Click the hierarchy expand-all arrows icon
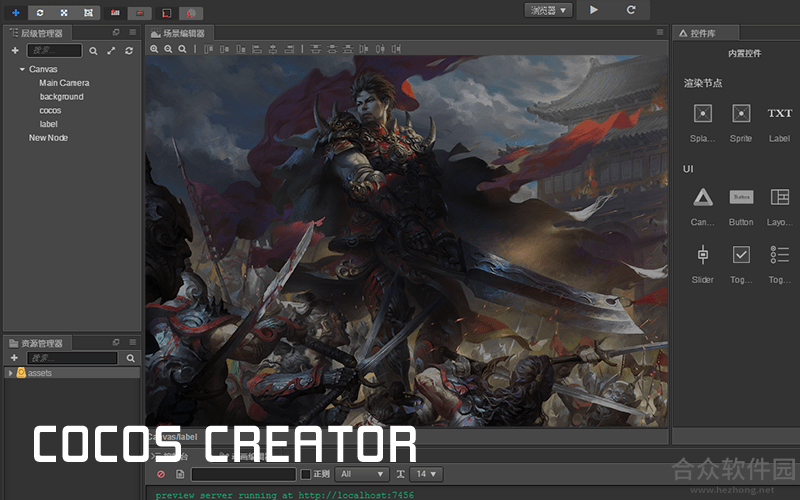This screenshot has width=800, height=500. [x=111, y=51]
